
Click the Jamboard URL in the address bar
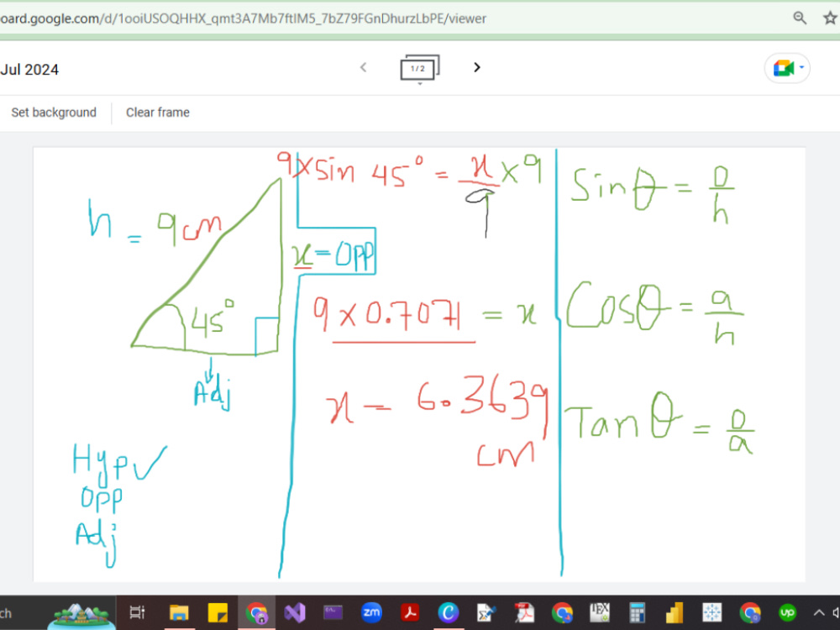pos(244,18)
